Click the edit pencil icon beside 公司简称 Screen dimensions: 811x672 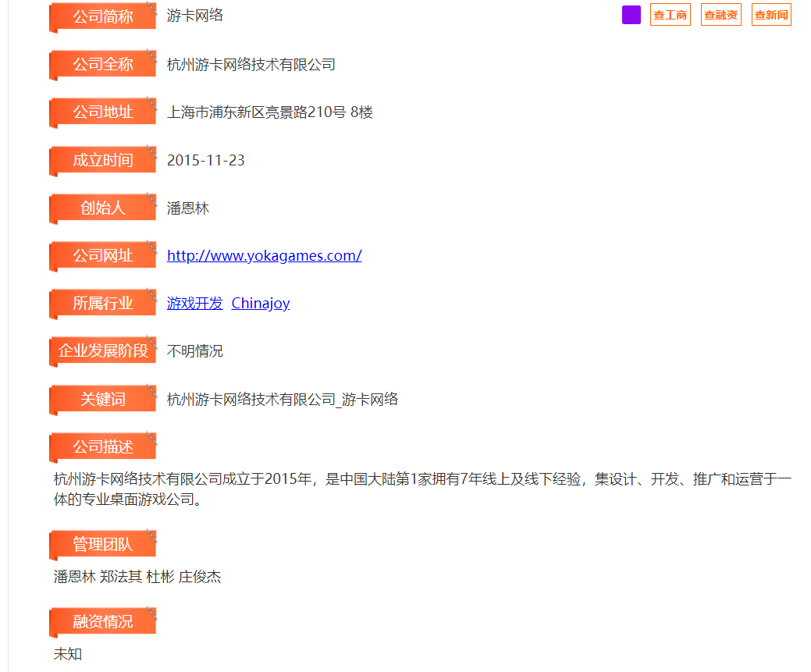coord(153,8)
